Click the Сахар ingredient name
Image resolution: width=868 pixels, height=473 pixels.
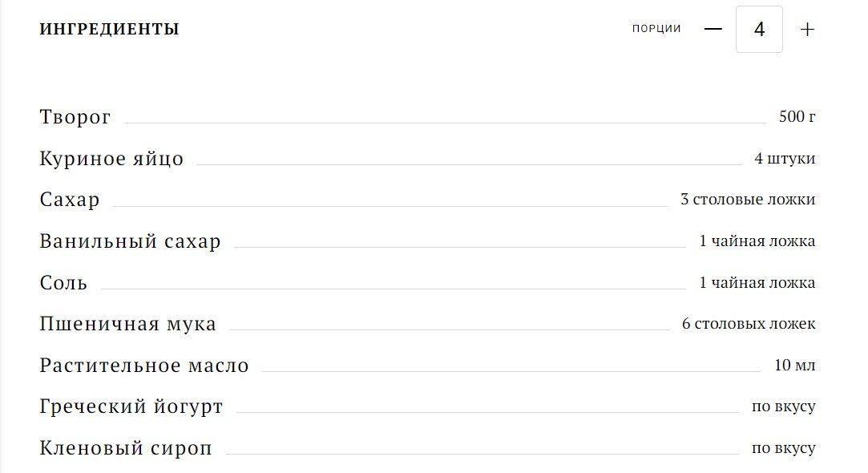click(x=70, y=200)
